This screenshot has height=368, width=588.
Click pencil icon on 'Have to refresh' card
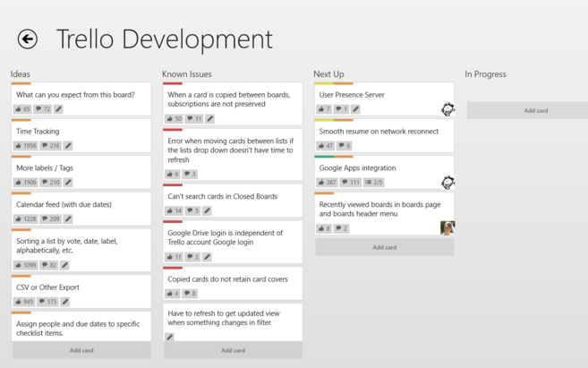(169, 337)
